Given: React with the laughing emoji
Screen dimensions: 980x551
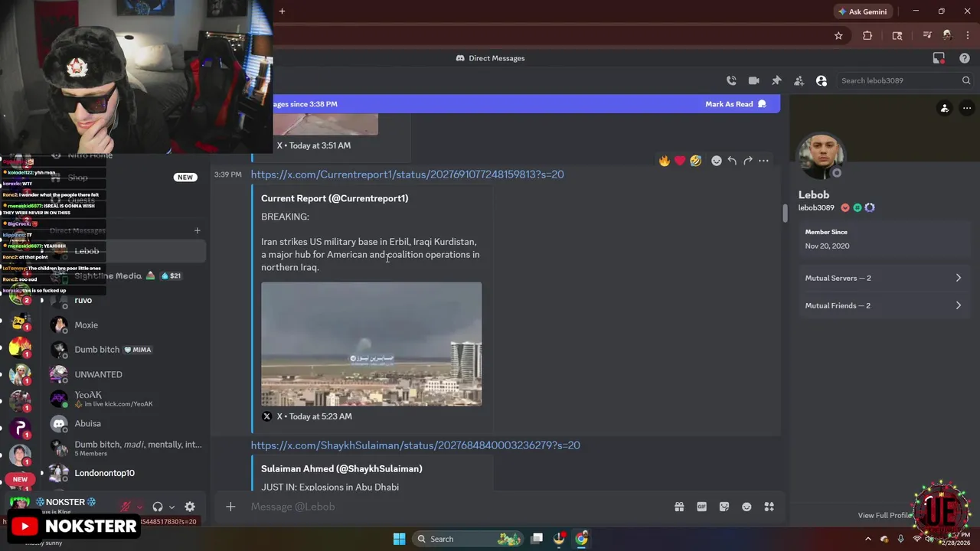Looking at the screenshot, I should [x=695, y=161].
